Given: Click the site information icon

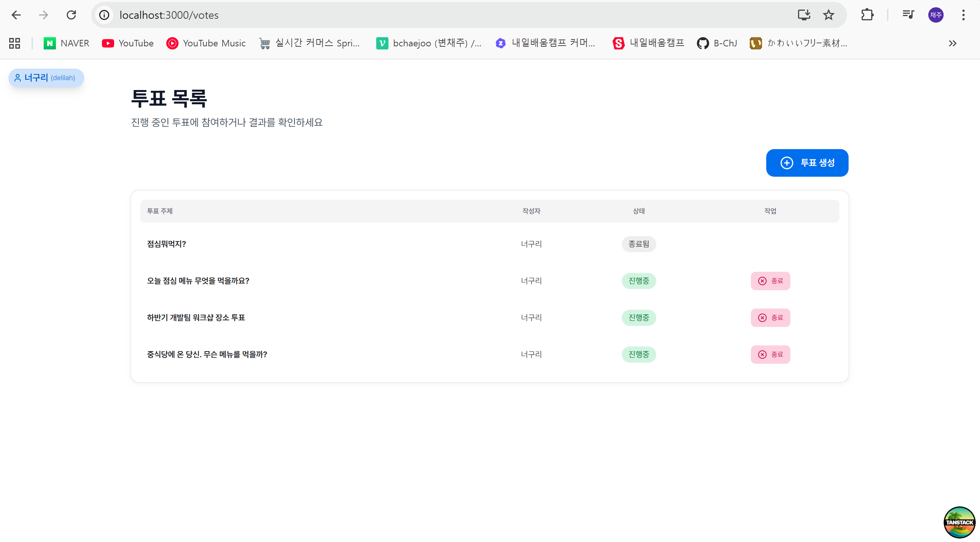Looking at the screenshot, I should [104, 15].
